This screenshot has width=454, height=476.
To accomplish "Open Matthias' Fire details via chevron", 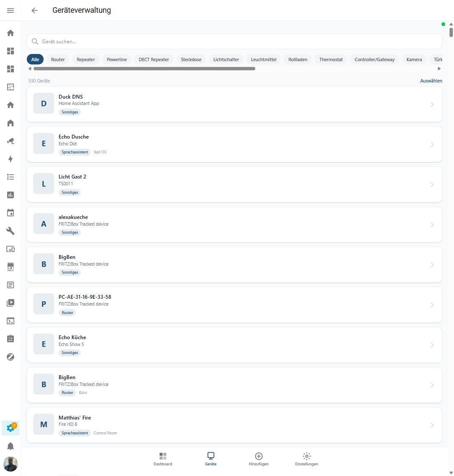I will [432, 425].
